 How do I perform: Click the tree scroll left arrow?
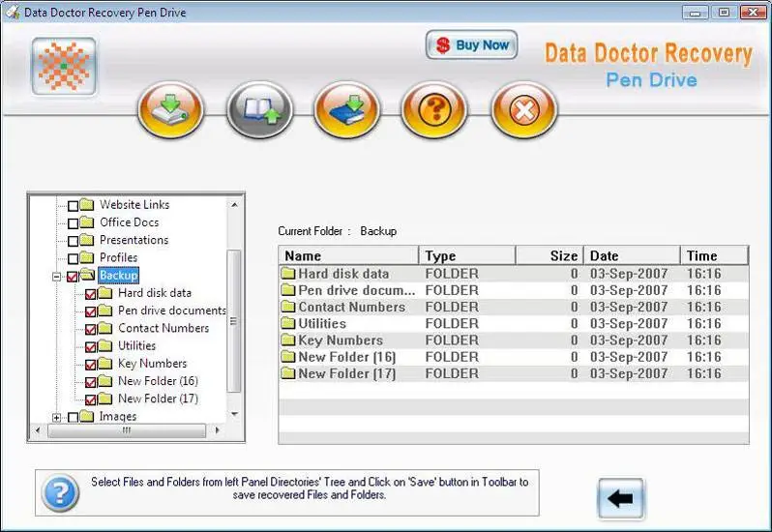click(x=38, y=430)
